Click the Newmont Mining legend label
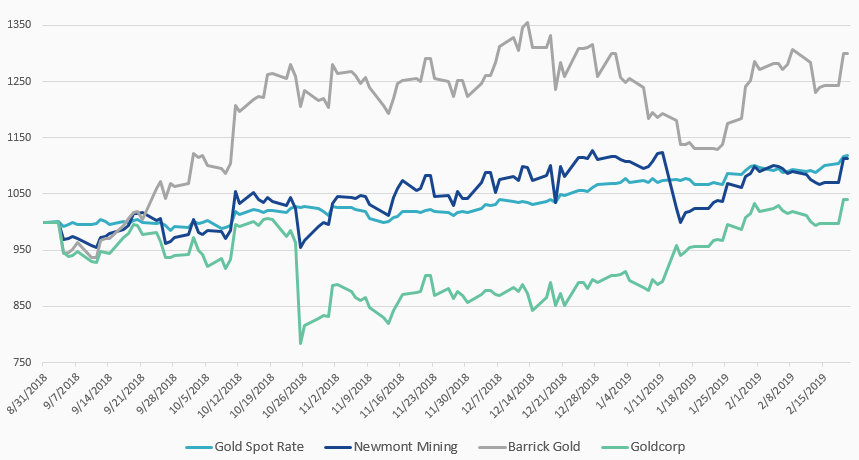This screenshot has width=859, height=460. pyautogui.click(x=402, y=445)
